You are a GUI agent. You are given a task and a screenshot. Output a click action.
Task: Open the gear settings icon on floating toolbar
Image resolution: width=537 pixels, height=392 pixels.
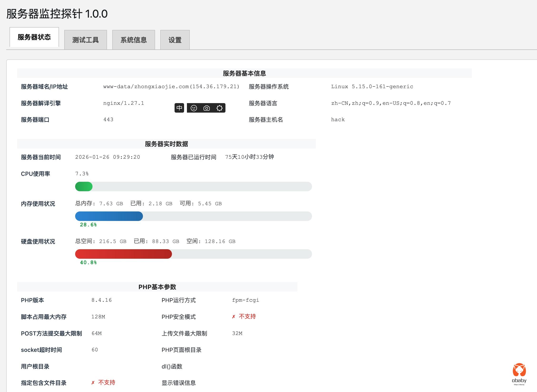[x=219, y=108]
